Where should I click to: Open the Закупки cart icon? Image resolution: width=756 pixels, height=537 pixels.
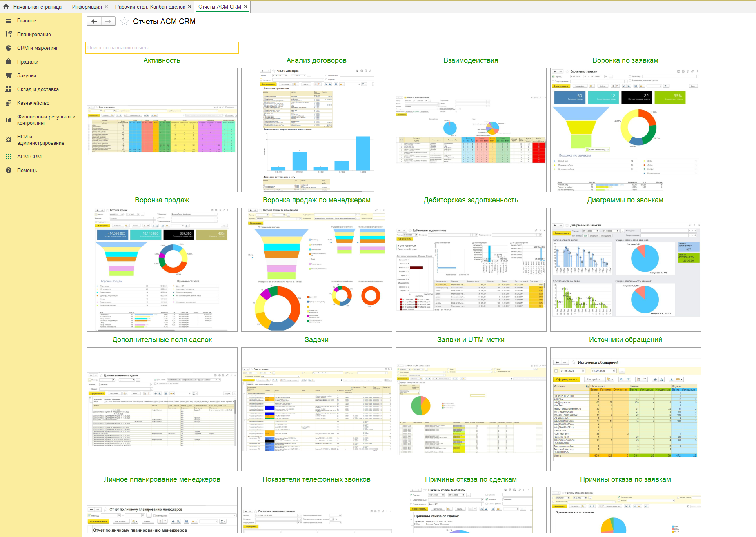click(9, 75)
